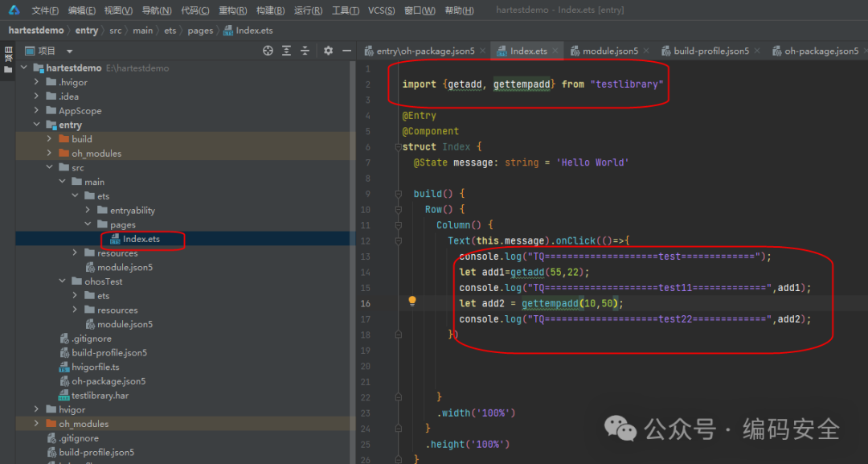Image resolution: width=868 pixels, height=464 pixels.
Task: Close the Index.ets editor tab
Action: (x=555, y=51)
